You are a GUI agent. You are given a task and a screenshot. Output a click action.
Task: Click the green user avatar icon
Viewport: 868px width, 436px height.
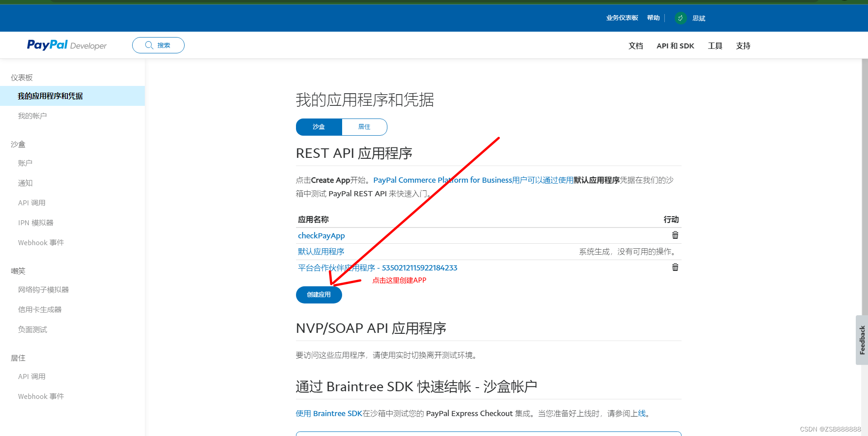[x=680, y=18]
